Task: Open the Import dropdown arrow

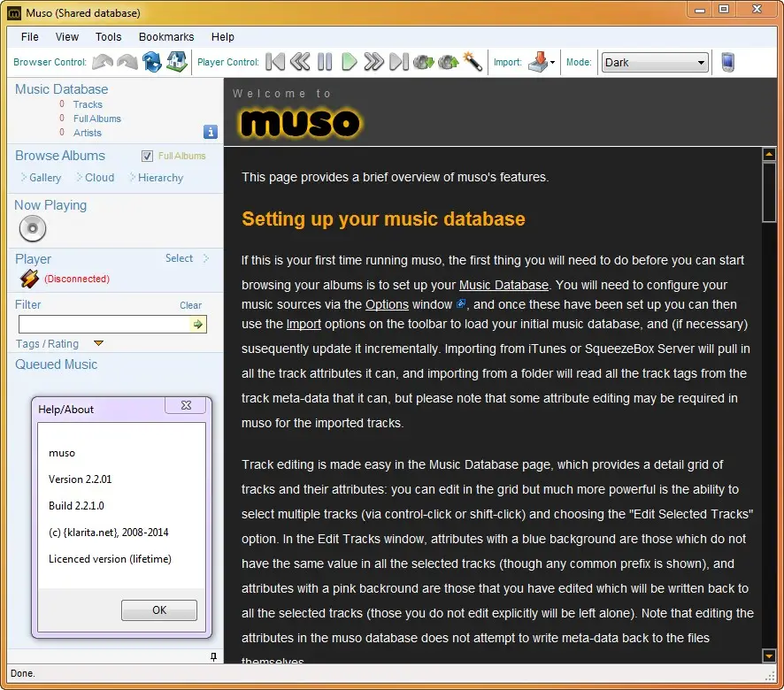Action: (552, 63)
